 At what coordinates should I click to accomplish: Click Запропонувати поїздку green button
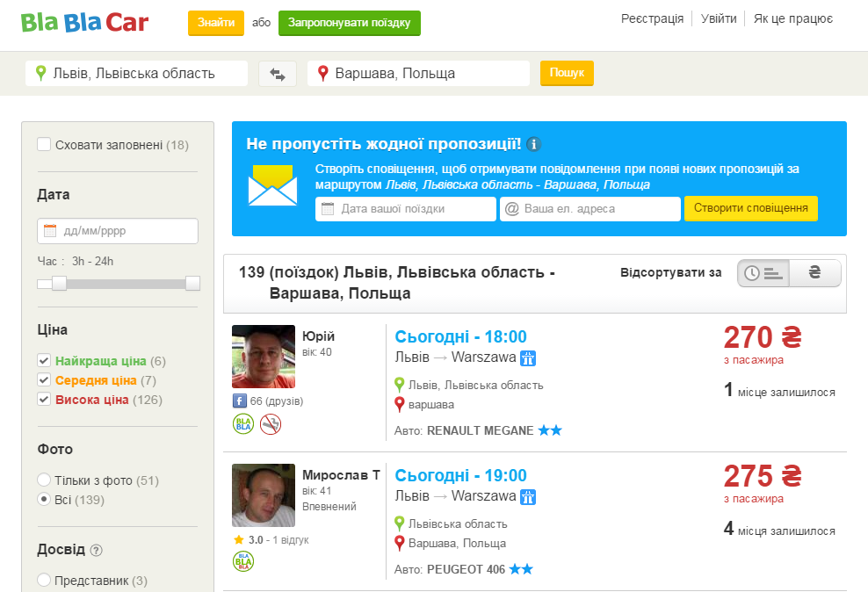point(350,23)
